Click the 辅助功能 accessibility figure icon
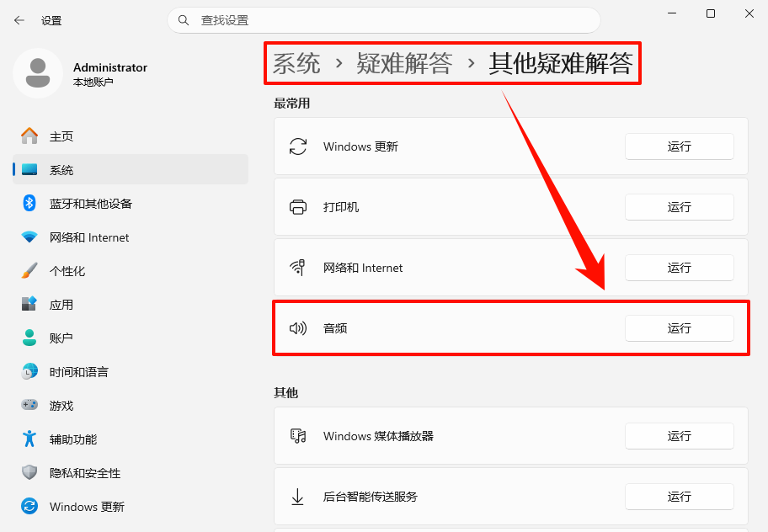The width and height of the screenshot is (768, 532). point(29,439)
